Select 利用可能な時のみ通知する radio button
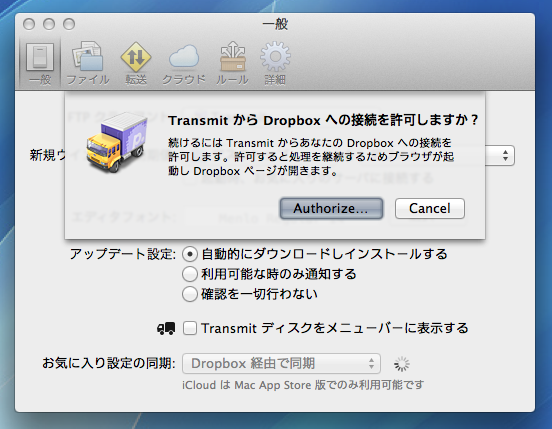 pyautogui.click(x=190, y=274)
